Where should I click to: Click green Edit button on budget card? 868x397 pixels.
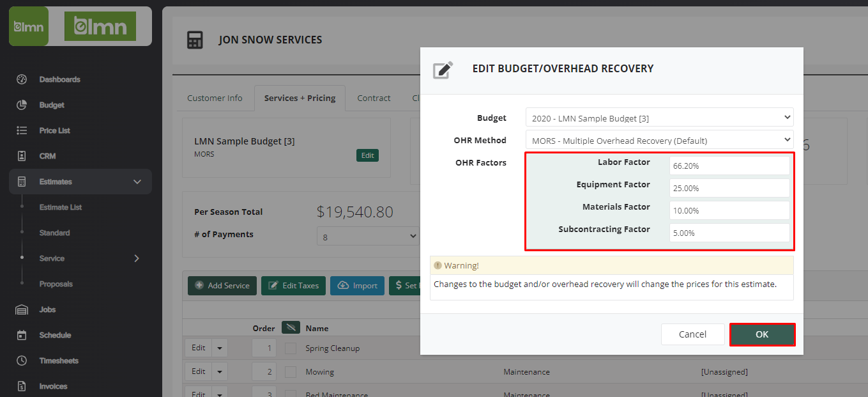coord(367,155)
